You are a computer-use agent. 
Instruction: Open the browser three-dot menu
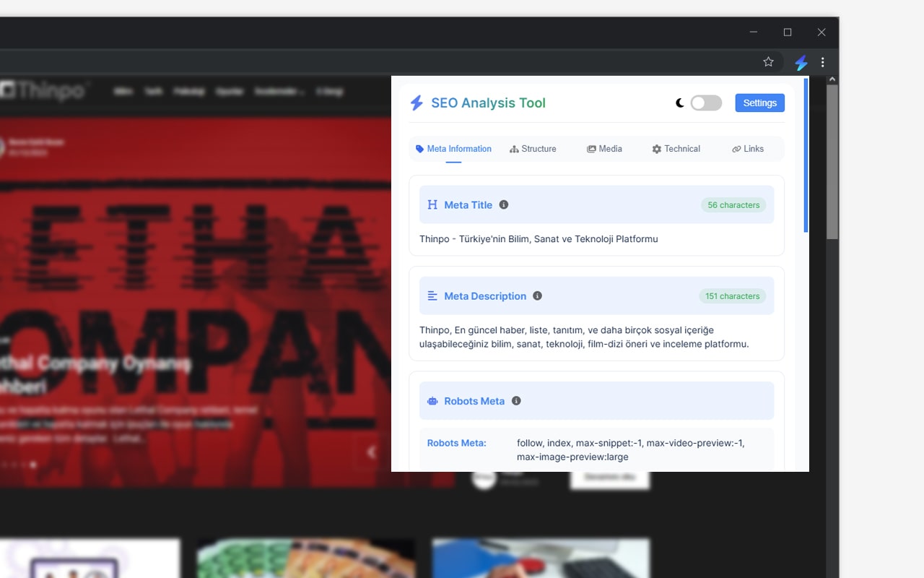822,63
